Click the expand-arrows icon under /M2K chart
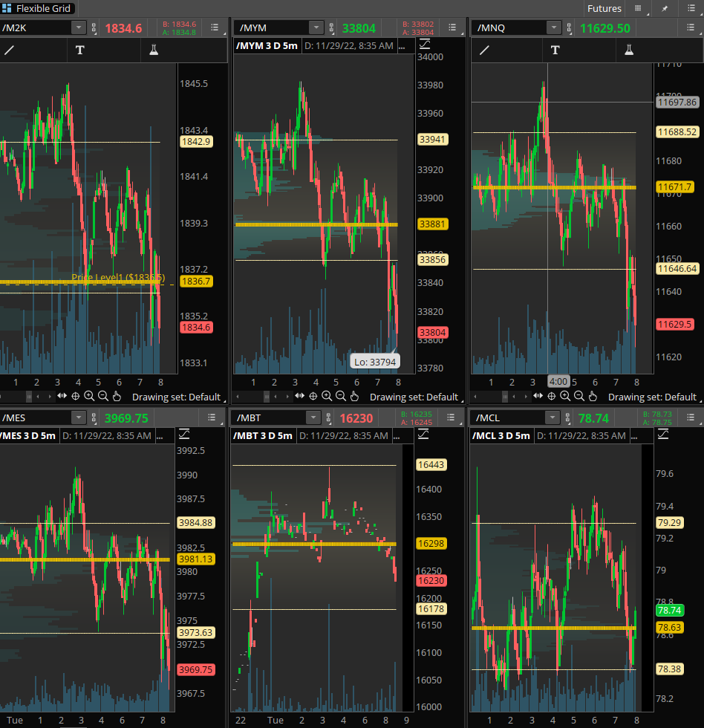704x728 pixels. point(62,396)
